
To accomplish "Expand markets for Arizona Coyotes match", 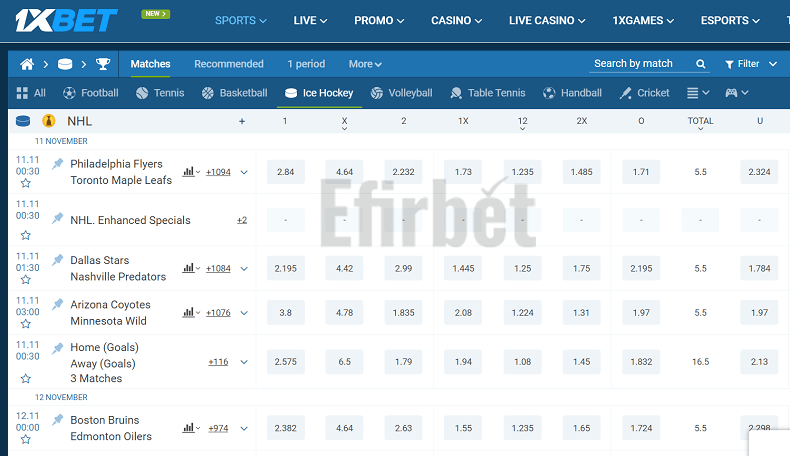I will tap(244, 313).
